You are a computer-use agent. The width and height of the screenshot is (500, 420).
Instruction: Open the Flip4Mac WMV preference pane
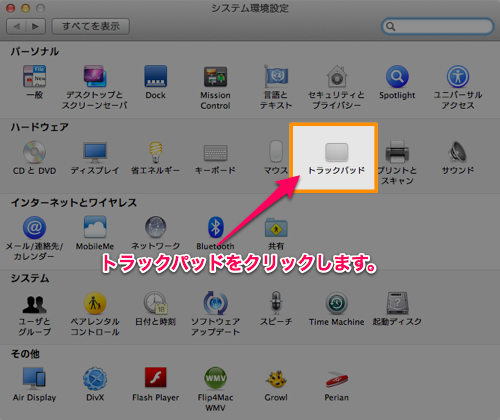[215, 378]
